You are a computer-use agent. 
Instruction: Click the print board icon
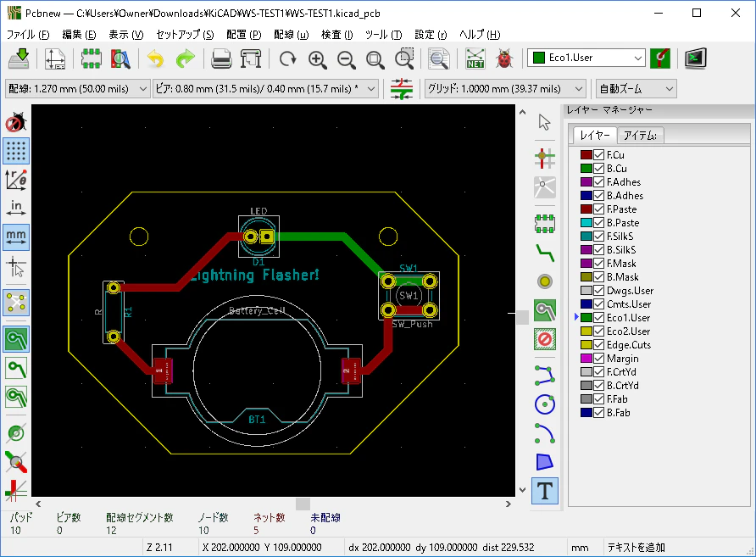tap(221, 58)
